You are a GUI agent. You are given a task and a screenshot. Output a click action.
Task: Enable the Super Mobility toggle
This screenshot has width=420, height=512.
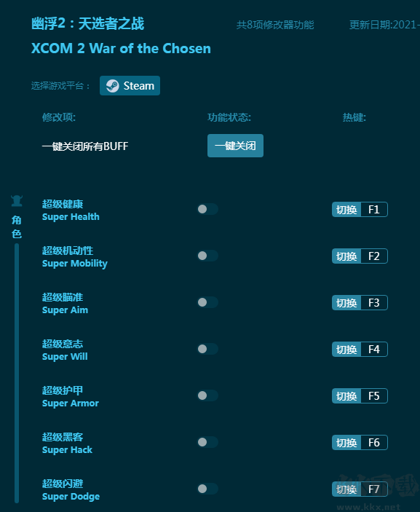[x=207, y=256]
